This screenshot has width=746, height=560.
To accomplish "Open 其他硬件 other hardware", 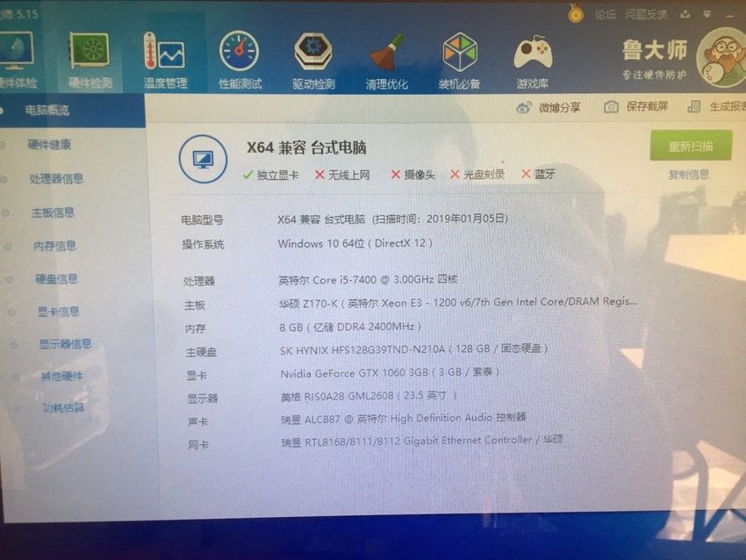I will pos(61,377).
